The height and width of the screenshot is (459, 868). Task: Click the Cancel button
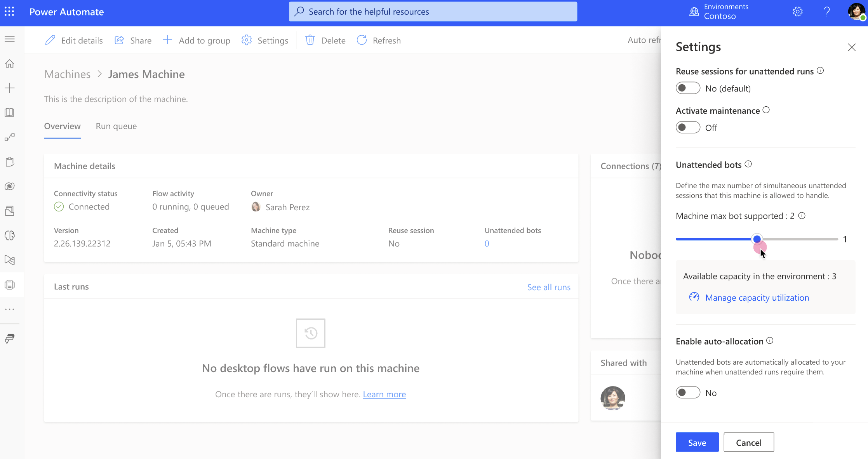coord(749,442)
